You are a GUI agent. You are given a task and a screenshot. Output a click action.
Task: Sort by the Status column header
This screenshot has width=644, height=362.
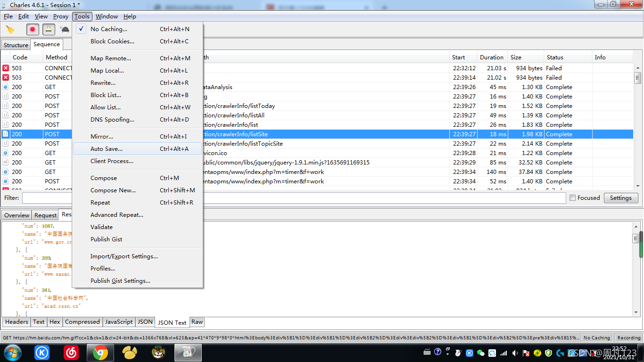(568, 57)
